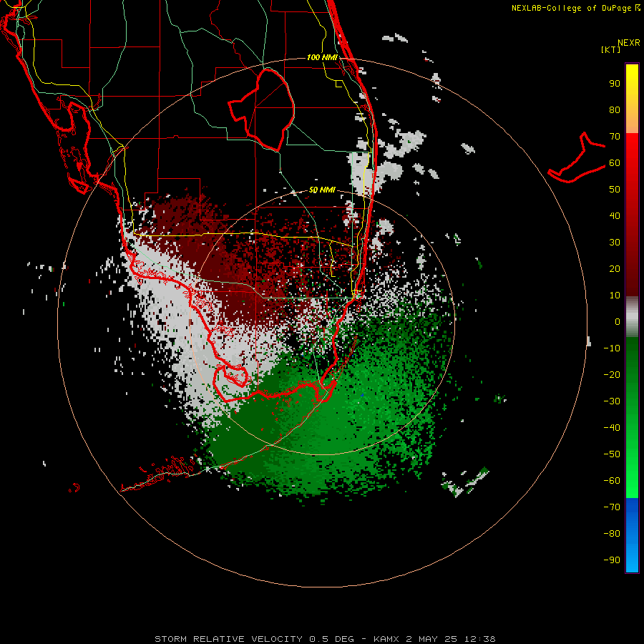Click the -70 value on velocity scale

612,507
